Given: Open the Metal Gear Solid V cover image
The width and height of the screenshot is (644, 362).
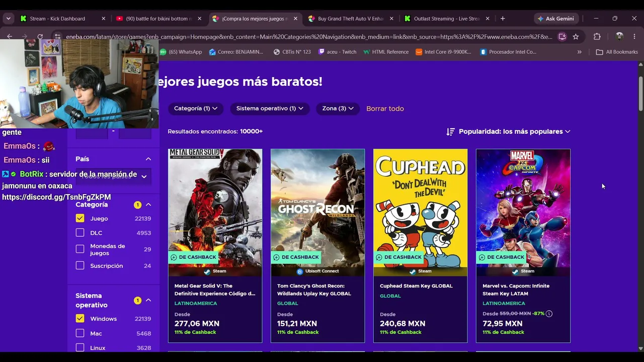Looking at the screenshot, I should pyautogui.click(x=215, y=212).
